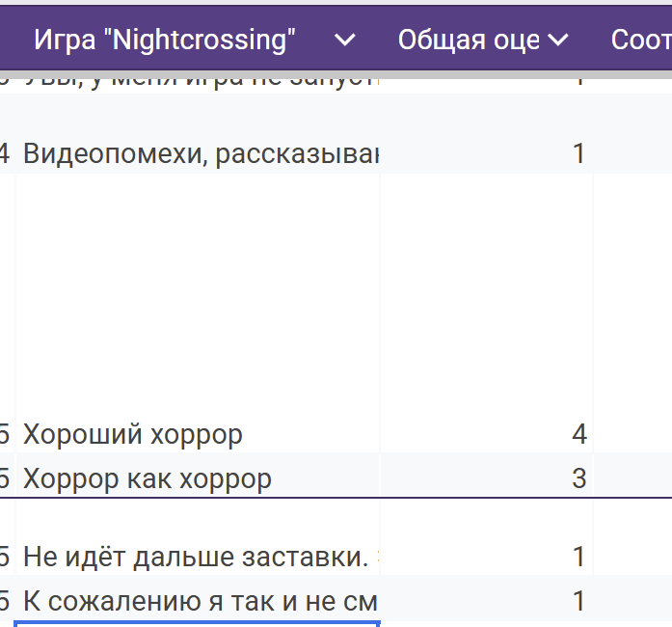Click the row number 4 beside Видеопомехи
Viewport: 672px width, 627px height.
click(x=6, y=152)
